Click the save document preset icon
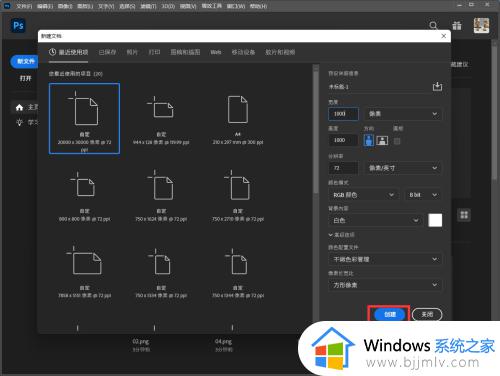 coord(437,87)
